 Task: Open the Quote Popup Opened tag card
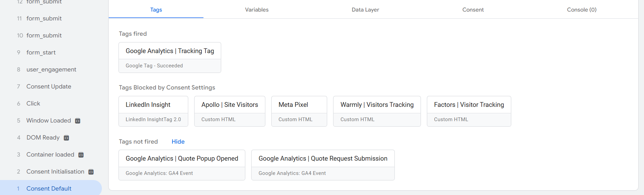coord(182,165)
